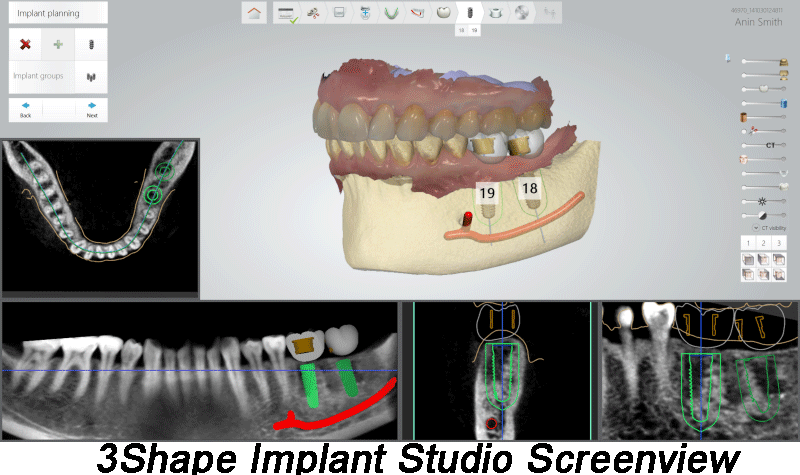Adjust the antagonist model visibility slider
This screenshot has height=475, width=800.
[764, 76]
